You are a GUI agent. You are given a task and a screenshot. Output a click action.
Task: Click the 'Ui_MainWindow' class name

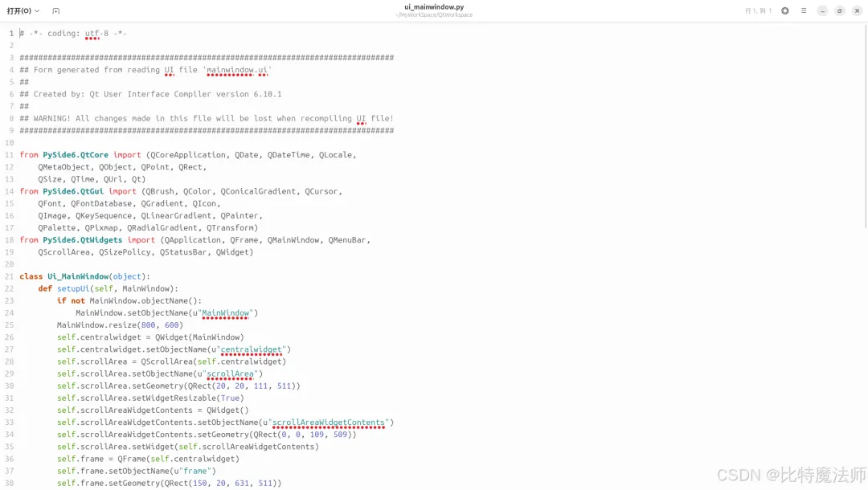pyautogui.click(x=78, y=276)
